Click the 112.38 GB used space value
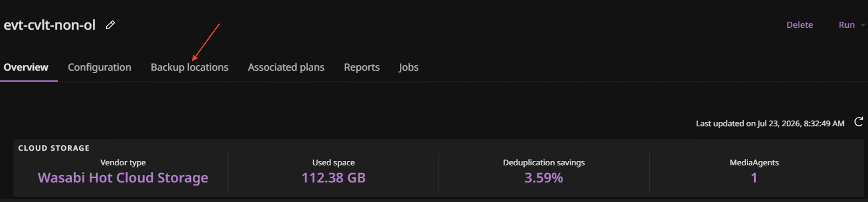868x202 pixels. (x=334, y=178)
